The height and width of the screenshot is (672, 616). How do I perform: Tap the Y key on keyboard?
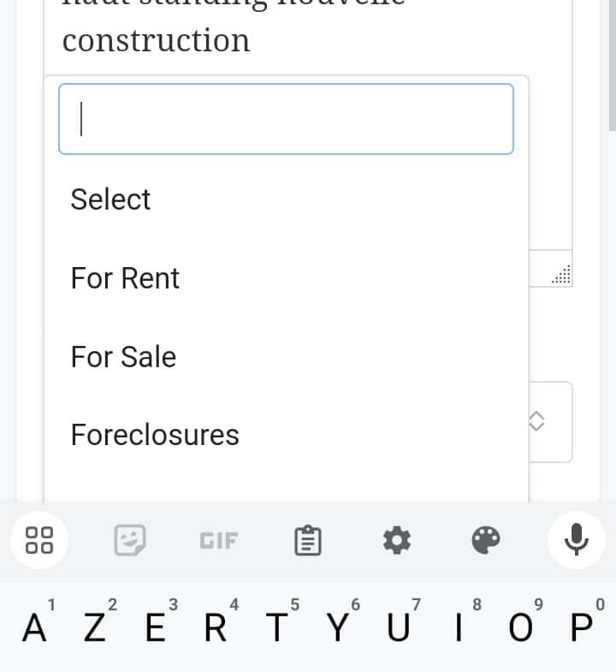[339, 628]
